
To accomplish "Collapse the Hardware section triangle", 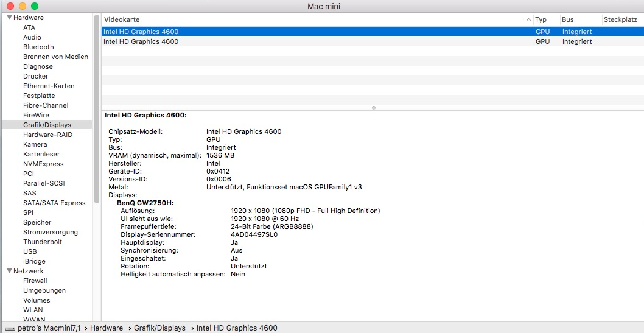I will [x=9, y=18].
